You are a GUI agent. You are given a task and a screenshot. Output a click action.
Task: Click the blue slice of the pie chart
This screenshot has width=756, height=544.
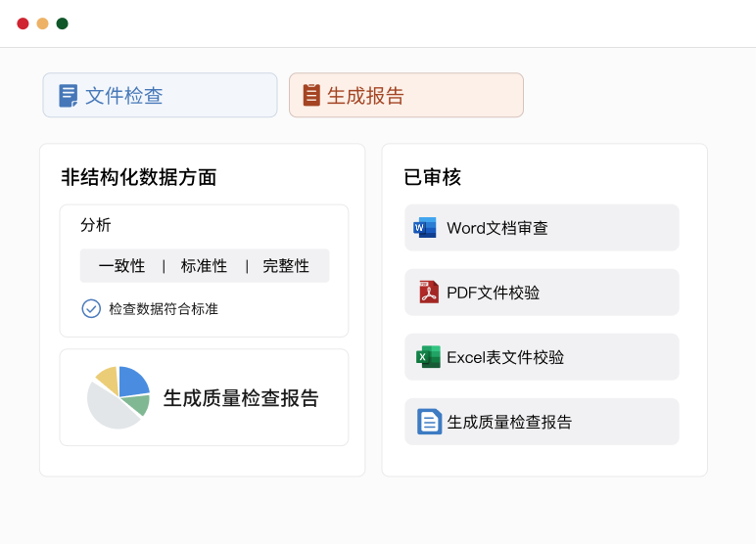132,381
